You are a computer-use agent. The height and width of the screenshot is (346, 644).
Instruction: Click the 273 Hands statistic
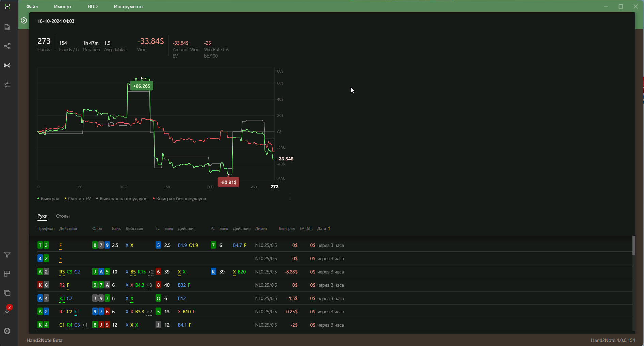click(44, 45)
